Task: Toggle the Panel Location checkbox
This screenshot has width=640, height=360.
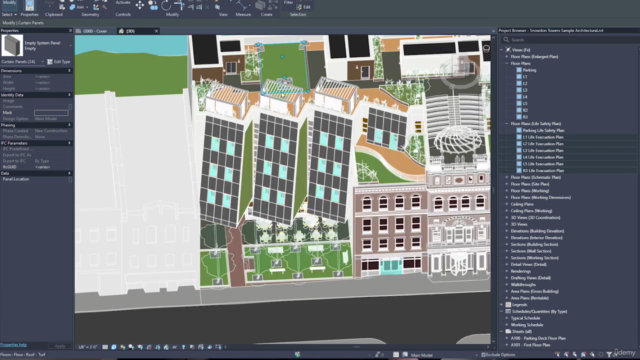Action: click(x=70, y=179)
